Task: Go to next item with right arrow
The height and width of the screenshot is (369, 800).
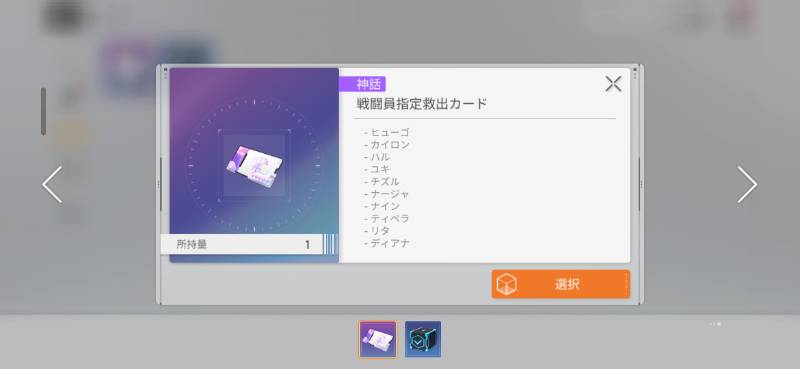Action: (747, 185)
